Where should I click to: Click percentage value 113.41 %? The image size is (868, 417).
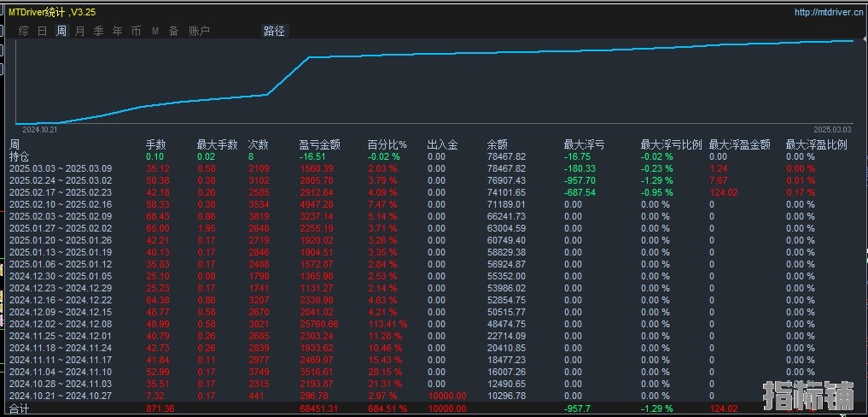tap(388, 324)
